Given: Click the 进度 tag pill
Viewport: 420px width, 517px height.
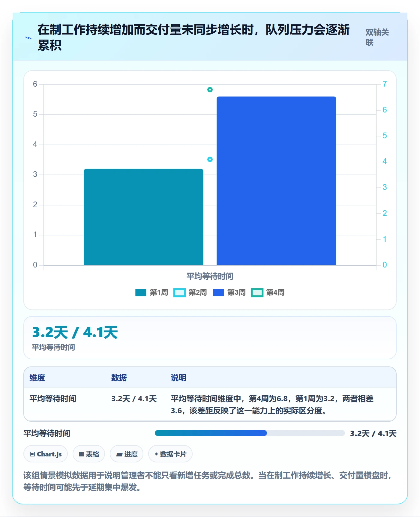Looking at the screenshot, I should tap(127, 454).
